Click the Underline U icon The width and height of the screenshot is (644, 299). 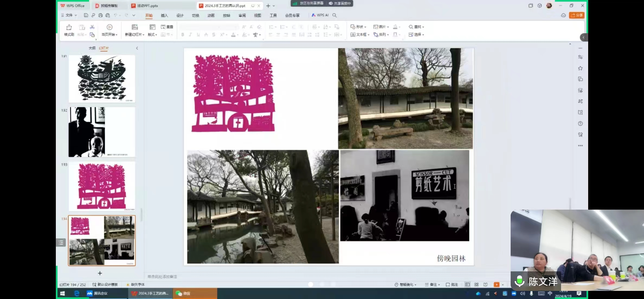click(198, 35)
